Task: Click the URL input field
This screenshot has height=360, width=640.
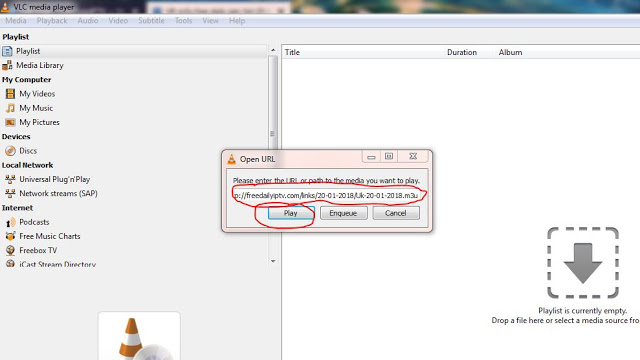Action: [x=327, y=196]
